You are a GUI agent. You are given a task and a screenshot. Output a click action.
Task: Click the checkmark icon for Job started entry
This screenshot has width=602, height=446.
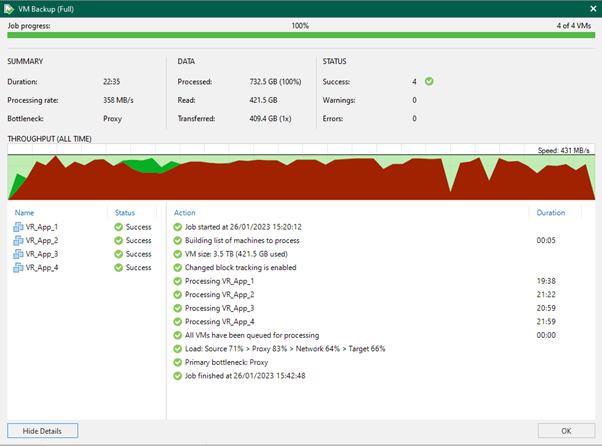click(177, 227)
